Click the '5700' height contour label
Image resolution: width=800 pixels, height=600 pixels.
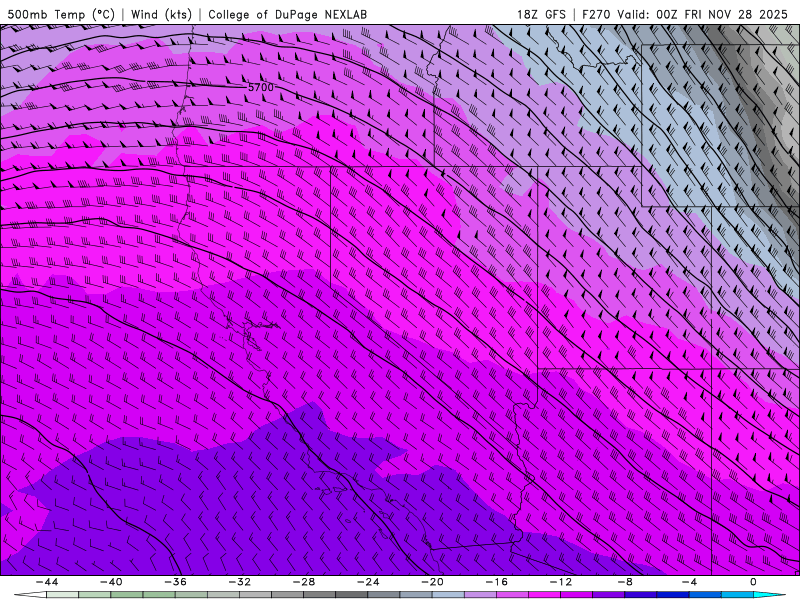point(261,87)
